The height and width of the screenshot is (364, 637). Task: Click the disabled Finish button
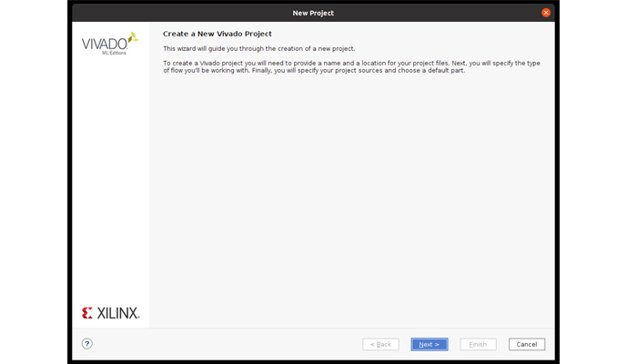tap(478, 344)
